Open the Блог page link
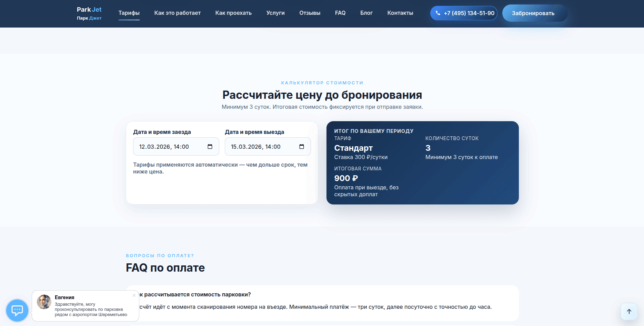This screenshot has width=644, height=326. tap(366, 13)
